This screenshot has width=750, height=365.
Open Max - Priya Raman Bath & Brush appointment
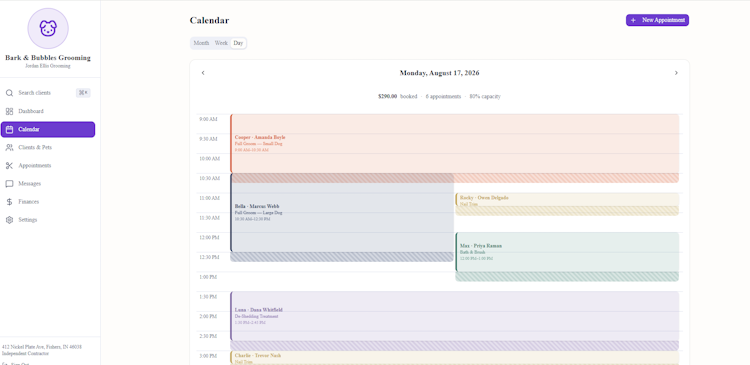567,252
